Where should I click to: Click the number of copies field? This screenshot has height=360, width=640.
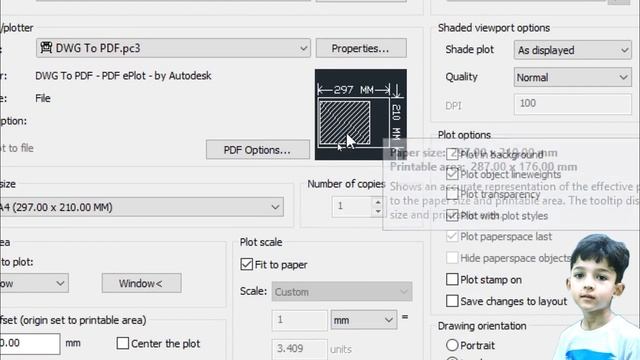coord(352,207)
